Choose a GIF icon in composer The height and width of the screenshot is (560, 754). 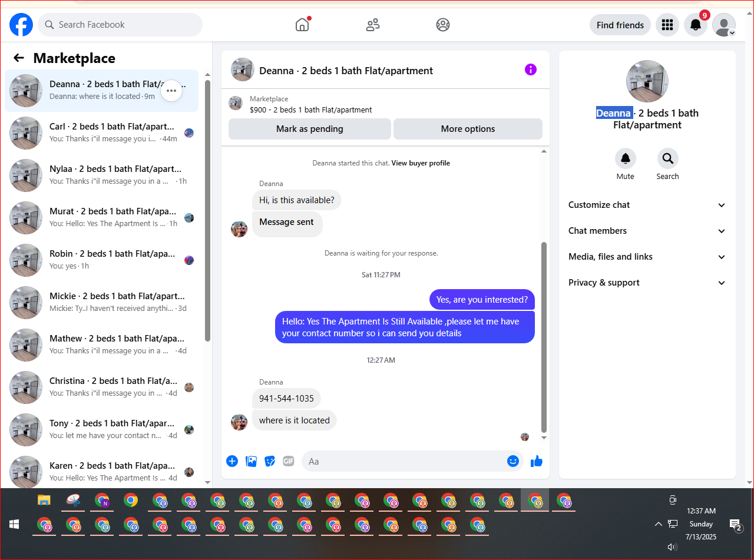(288, 461)
